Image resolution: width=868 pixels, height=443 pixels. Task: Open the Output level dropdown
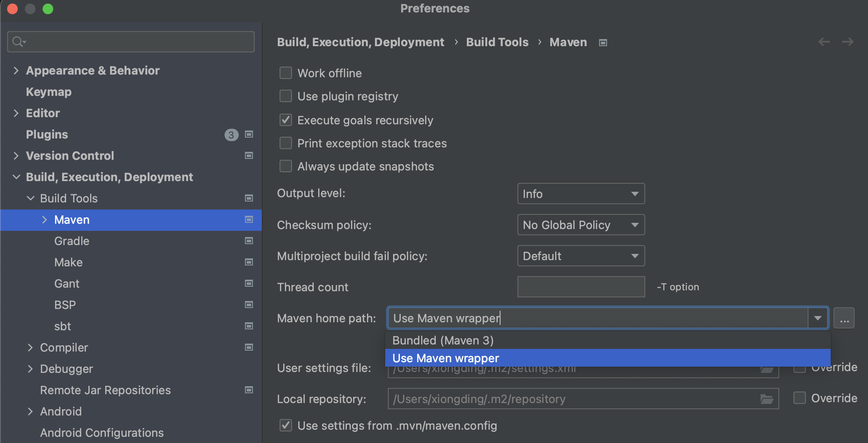click(x=581, y=194)
